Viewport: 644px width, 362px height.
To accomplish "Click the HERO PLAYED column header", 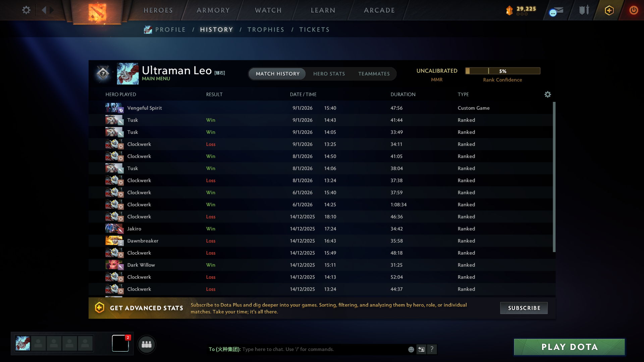I will coord(121,95).
